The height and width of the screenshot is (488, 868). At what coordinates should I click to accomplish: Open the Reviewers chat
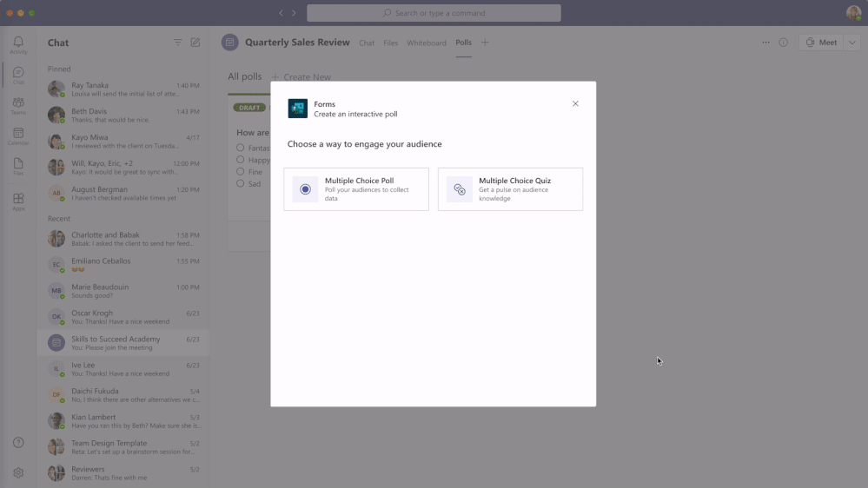pyautogui.click(x=123, y=473)
